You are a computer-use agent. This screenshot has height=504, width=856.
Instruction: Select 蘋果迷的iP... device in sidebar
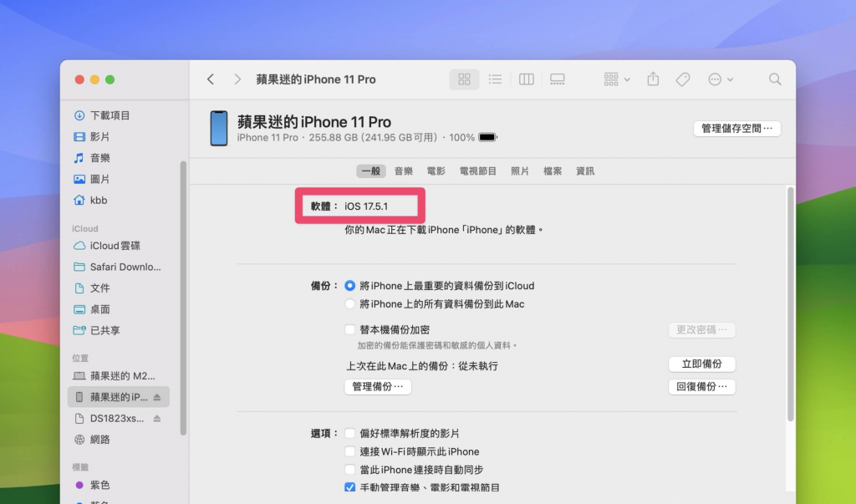119,397
